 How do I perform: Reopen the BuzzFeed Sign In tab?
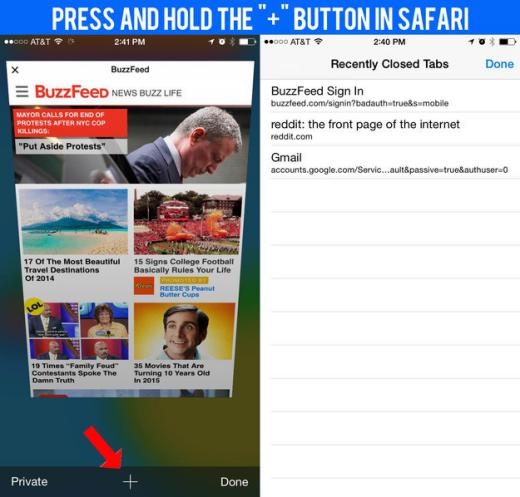pyautogui.click(x=395, y=96)
